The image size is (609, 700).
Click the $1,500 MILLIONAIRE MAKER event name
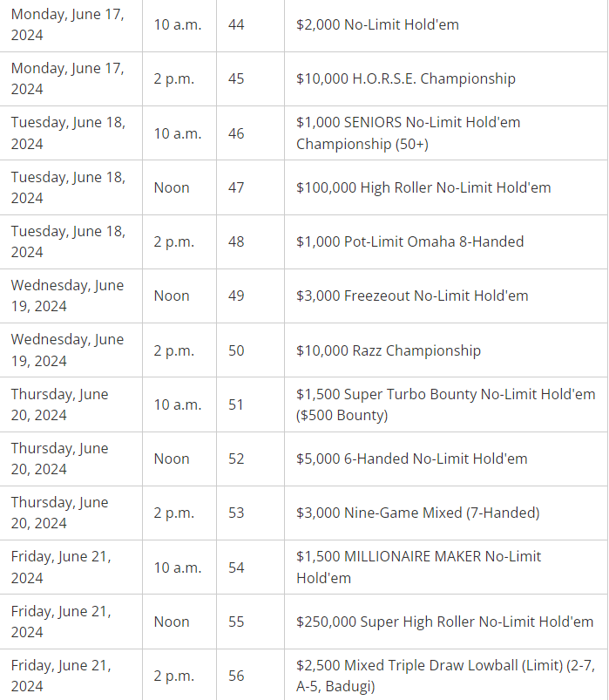point(418,567)
